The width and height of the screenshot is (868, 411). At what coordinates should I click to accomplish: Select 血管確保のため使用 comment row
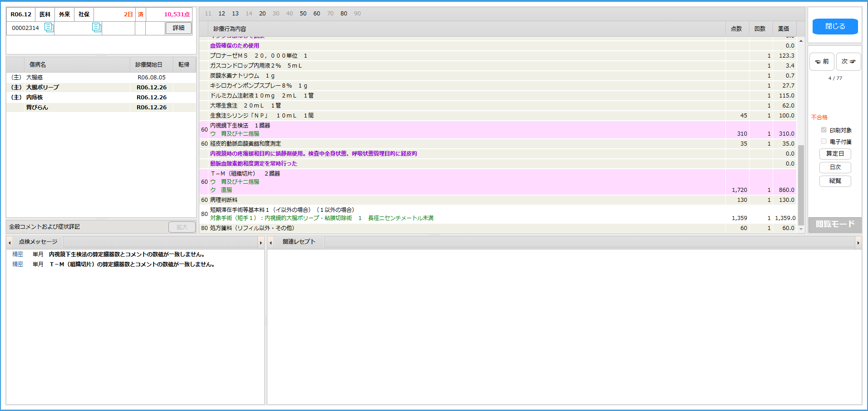pos(498,46)
